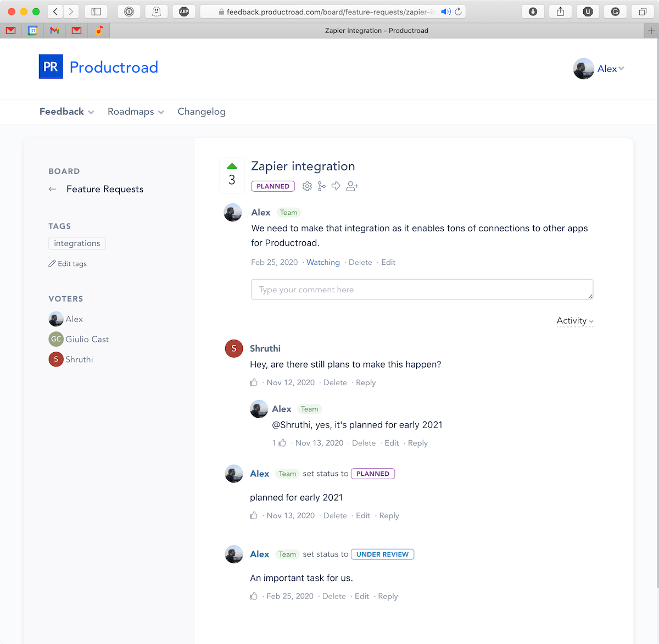Click the comment text field
This screenshot has height=644, width=659.
click(422, 290)
